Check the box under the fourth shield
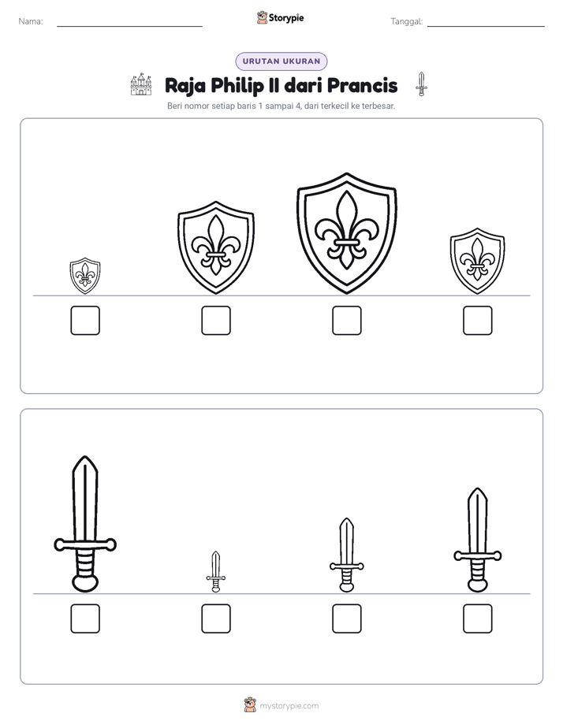The height and width of the screenshot is (728, 563). (x=478, y=321)
